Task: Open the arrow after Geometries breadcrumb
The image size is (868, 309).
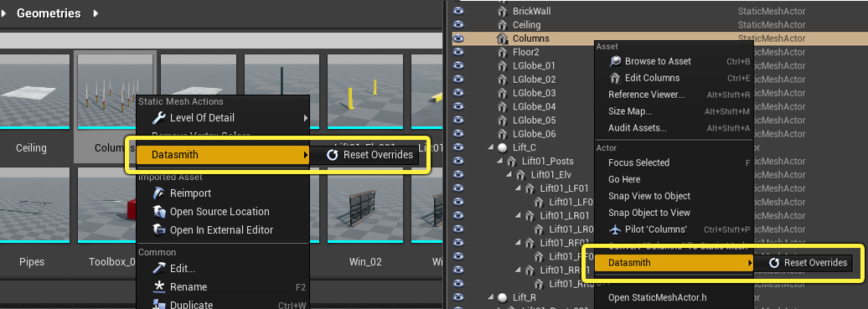Action: [96, 13]
